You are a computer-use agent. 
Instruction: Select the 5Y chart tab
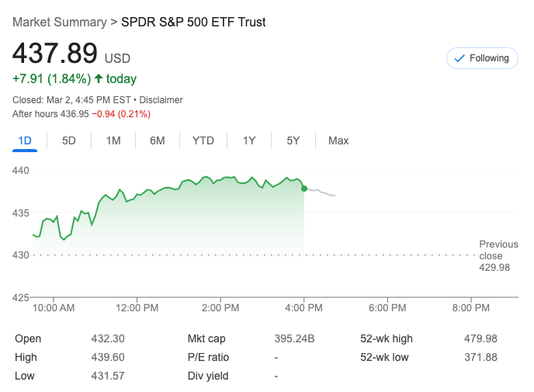(293, 140)
